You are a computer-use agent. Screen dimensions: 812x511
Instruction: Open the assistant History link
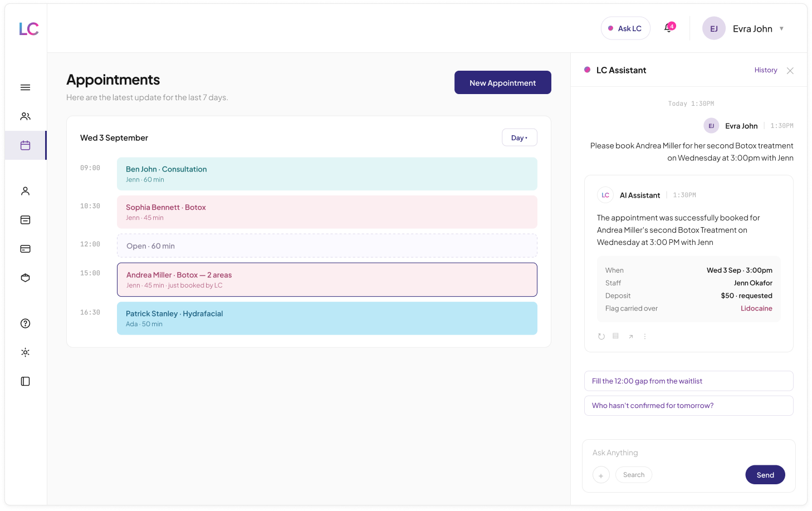[766, 70]
